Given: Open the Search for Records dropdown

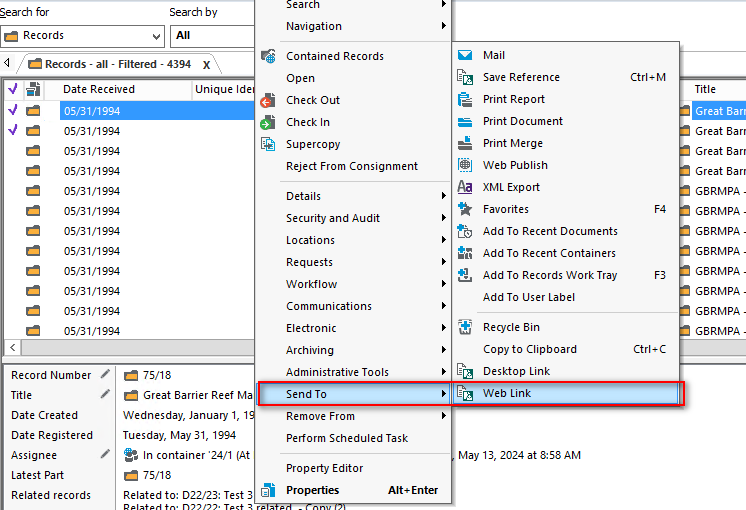Looking at the screenshot, I should click(x=156, y=37).
